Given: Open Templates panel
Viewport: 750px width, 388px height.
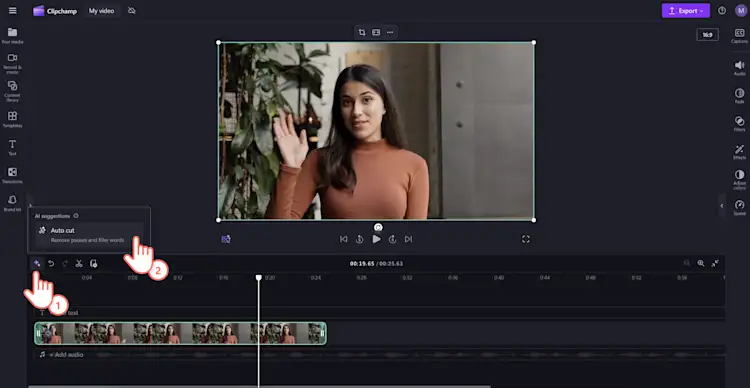Looking at the screenshot, I should 12,119.
